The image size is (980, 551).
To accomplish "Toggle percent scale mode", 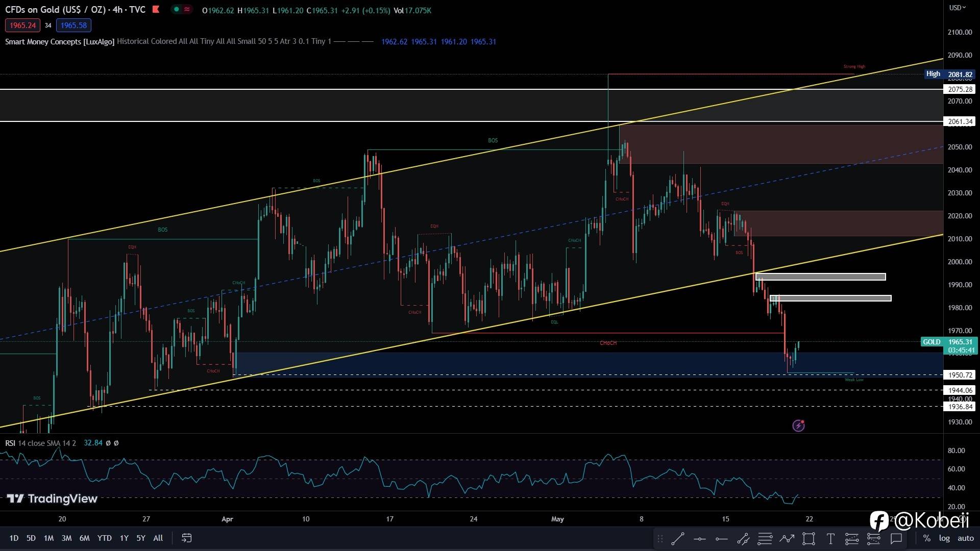I will pos(926,538).
